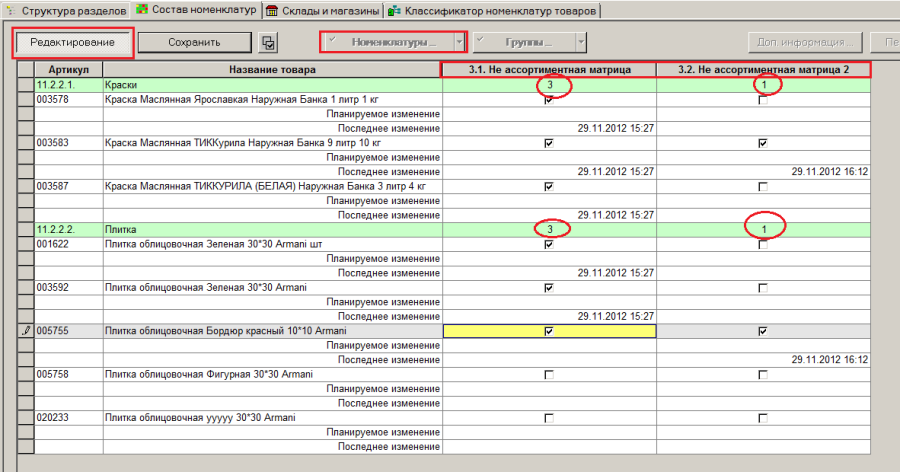Toggle matrix 3.1 checkbox for article 005755
The height and width of the screenshot is (472, 900).
click(x=549, y=331)
